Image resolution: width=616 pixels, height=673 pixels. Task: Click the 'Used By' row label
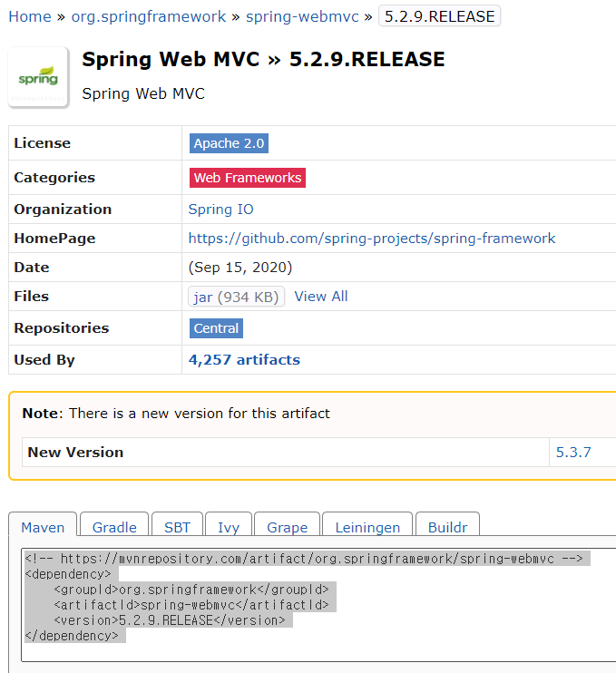coord(44,360)
